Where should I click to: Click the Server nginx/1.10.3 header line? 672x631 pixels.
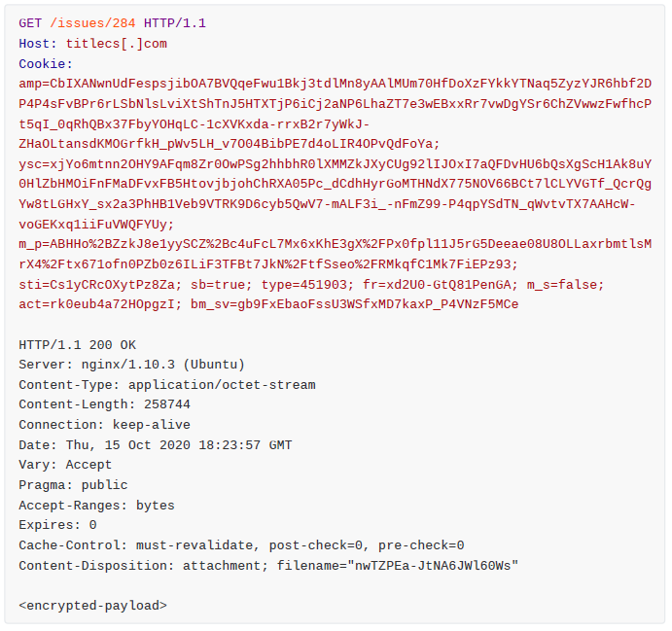pos(131,365)
